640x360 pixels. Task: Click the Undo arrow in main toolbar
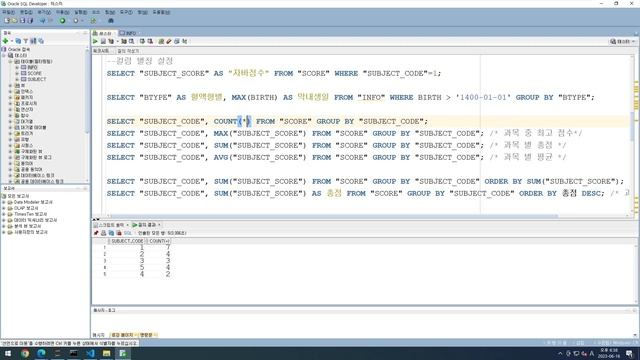tap(42, 20)
